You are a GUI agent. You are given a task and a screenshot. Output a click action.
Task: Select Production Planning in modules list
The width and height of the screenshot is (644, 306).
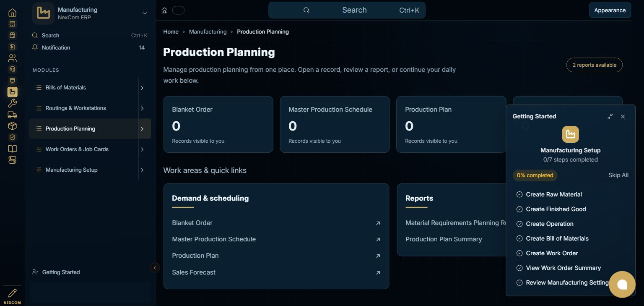[90, 129]
